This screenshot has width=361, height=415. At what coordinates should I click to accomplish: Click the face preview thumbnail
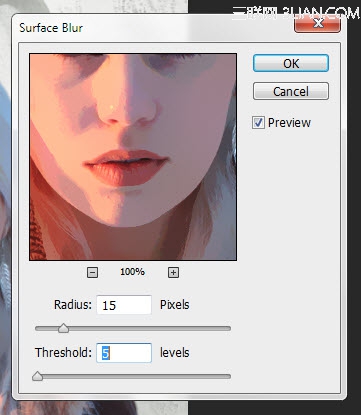(133, 157)
